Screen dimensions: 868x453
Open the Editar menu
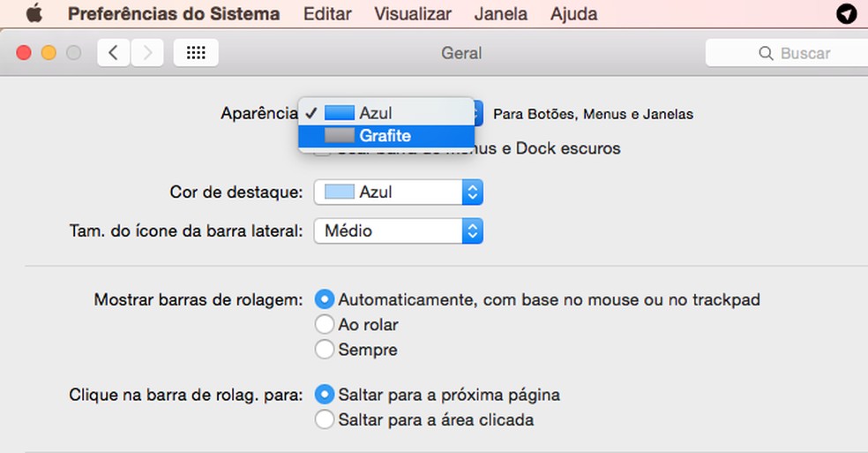(x=327, y=14)
